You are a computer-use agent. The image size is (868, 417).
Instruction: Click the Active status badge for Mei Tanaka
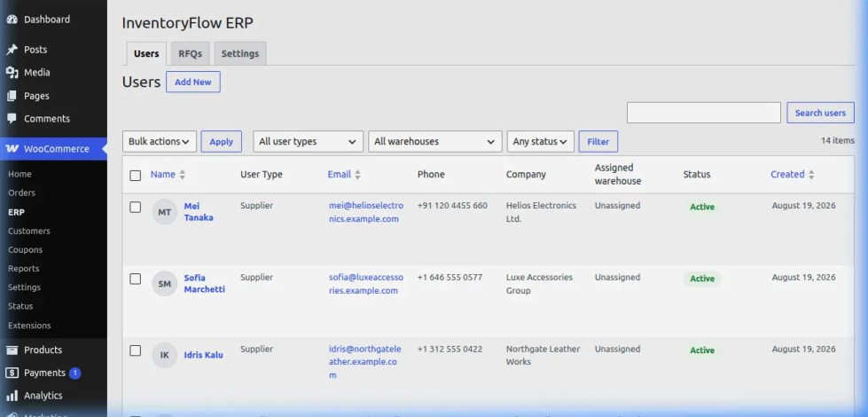pyautogui.click(x=702, y=207)
